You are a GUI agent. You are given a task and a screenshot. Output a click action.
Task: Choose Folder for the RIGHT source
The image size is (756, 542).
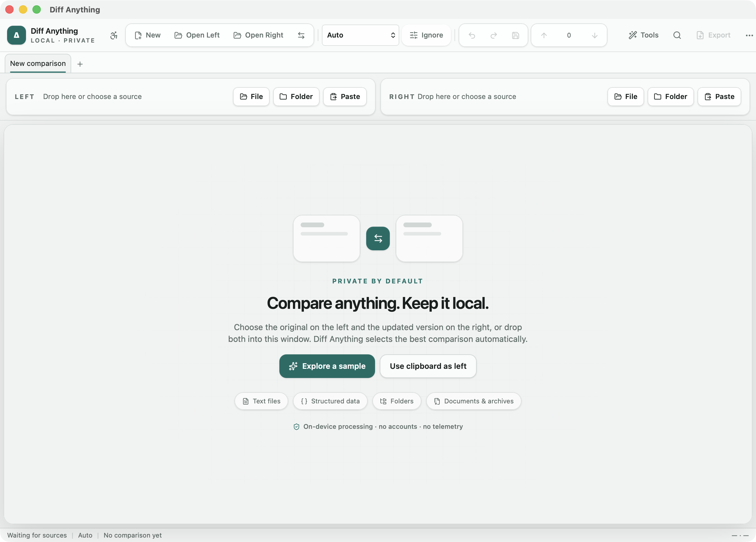point(670,96)
